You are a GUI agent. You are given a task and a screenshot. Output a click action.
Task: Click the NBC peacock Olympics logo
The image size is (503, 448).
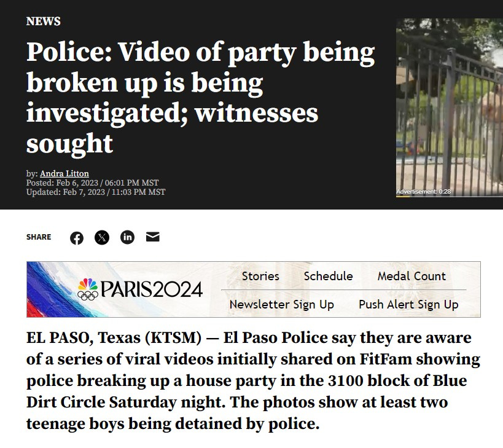(x=88, y=289)
